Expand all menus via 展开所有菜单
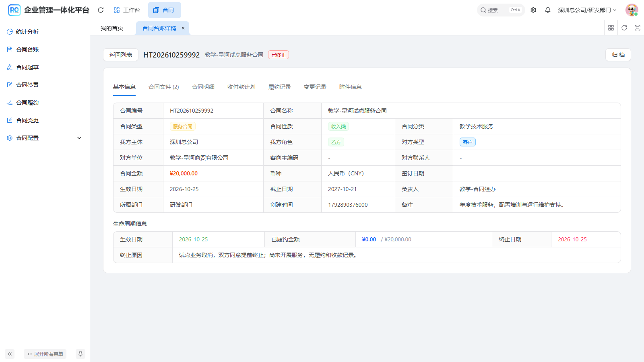644x362 pixels. (x=45, y=354)
